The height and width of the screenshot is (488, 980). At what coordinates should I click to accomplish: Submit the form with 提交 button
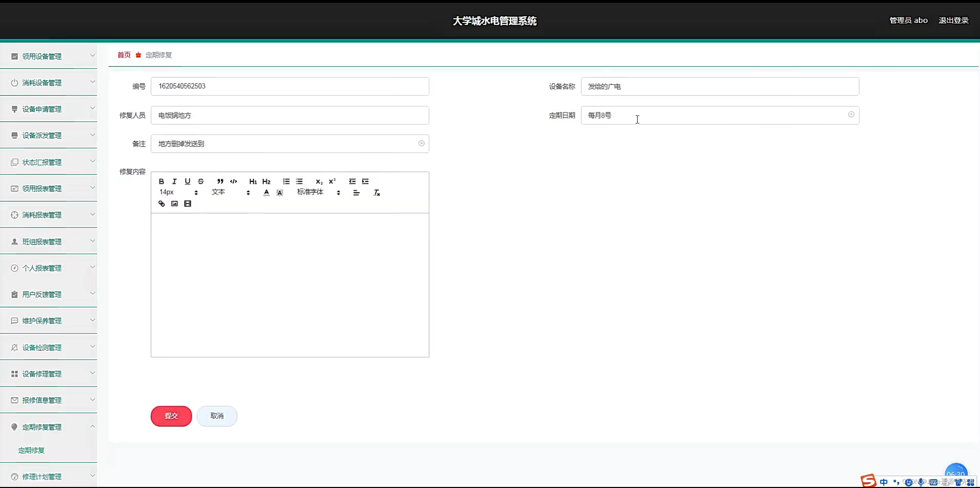(171, 416)
